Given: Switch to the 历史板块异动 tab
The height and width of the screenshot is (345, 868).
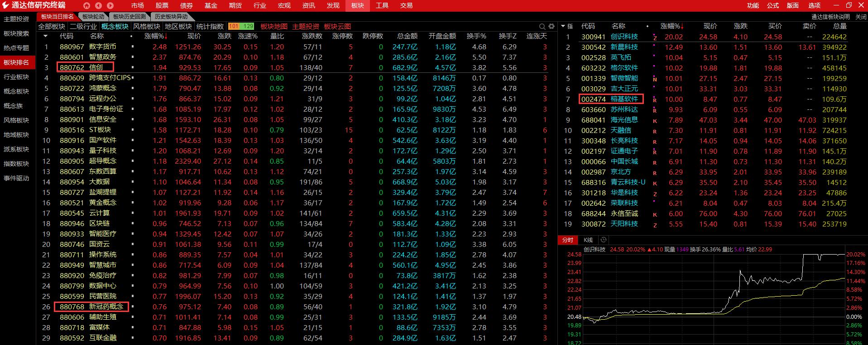Looking at the screenshot, I should (x=171, y=17).
